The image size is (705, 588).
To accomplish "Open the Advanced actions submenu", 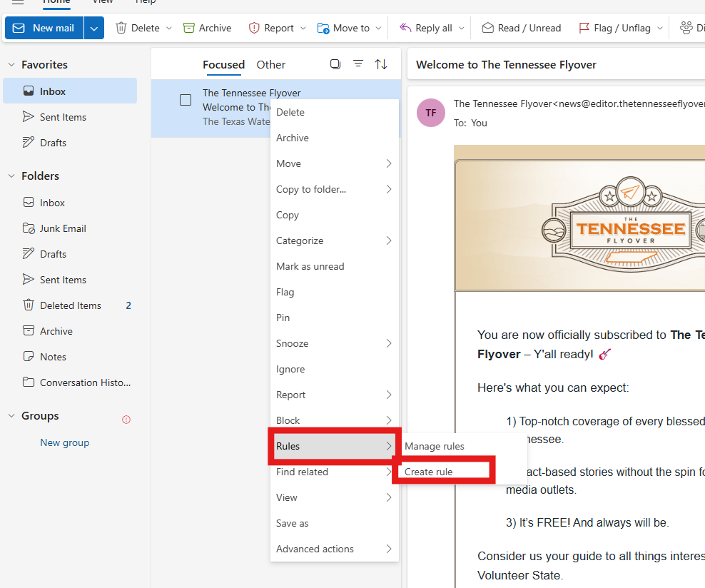I will [x=335, y=549].
